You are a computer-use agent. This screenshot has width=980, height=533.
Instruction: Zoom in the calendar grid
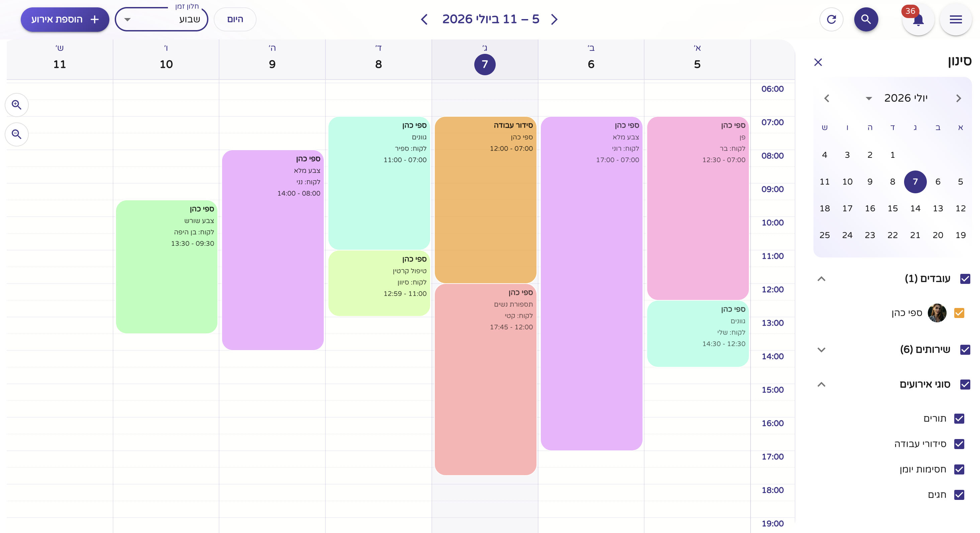point(16,105)
